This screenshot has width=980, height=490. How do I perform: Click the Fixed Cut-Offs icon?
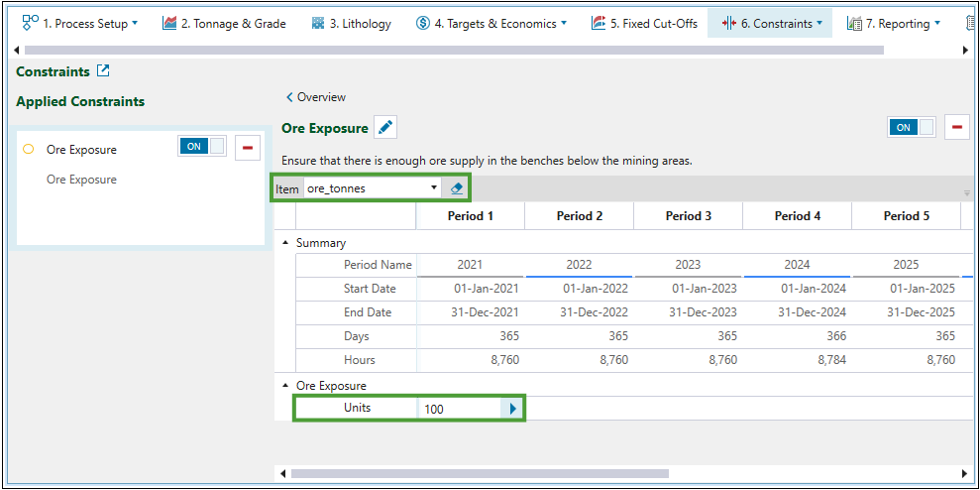599,24
